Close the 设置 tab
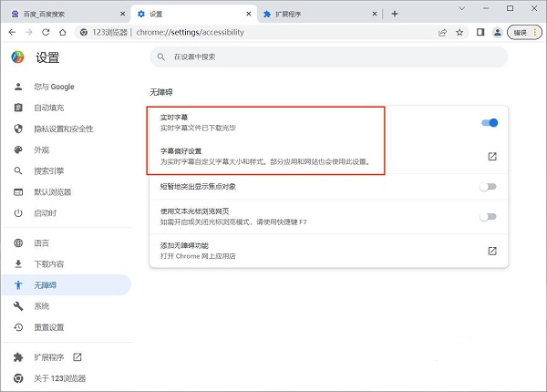This screenshot has width=547, height=392. 248,14
